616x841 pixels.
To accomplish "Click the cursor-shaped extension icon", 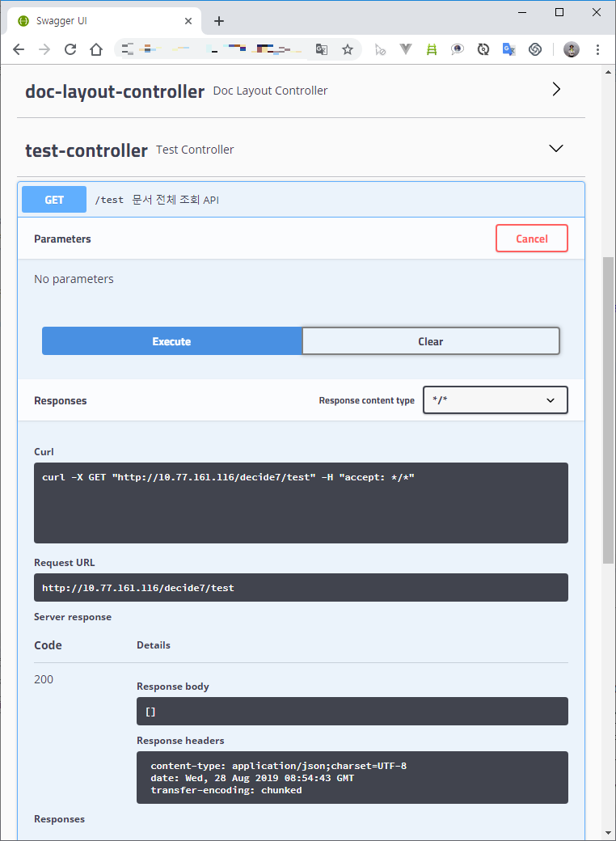I will 380,50.
